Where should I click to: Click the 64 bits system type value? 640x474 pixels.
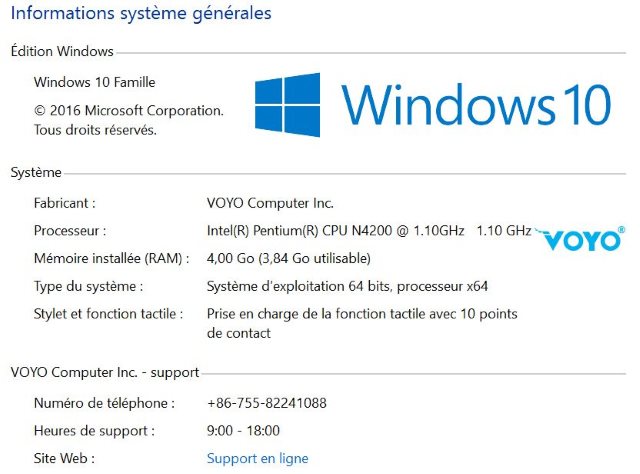click(x=347, y=286)
